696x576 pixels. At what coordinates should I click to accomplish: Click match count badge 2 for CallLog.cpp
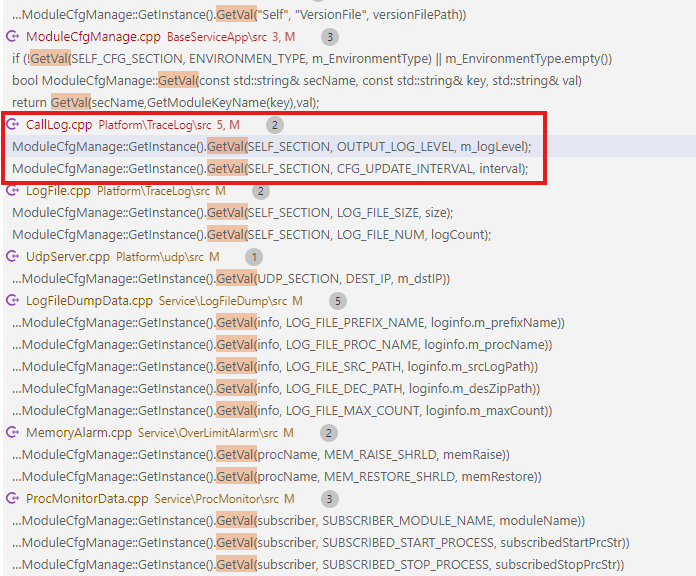[275, 125]
